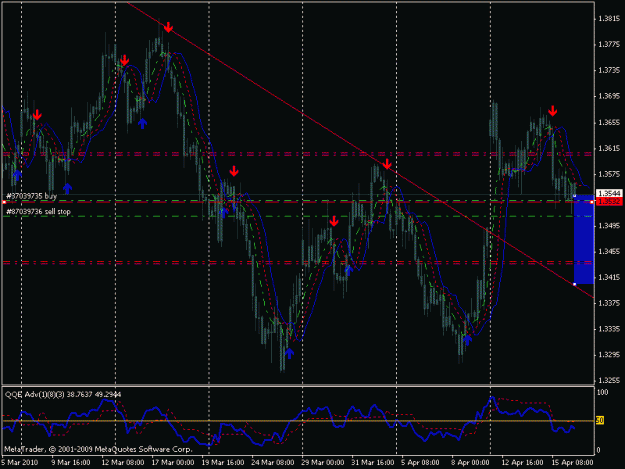
Task: Click the 1.3775 price scale label
Action: 609,44
